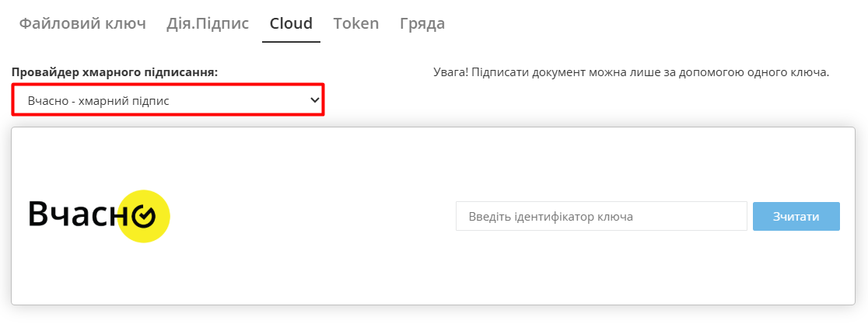Focus the key identifier input field

coord(601,217)
